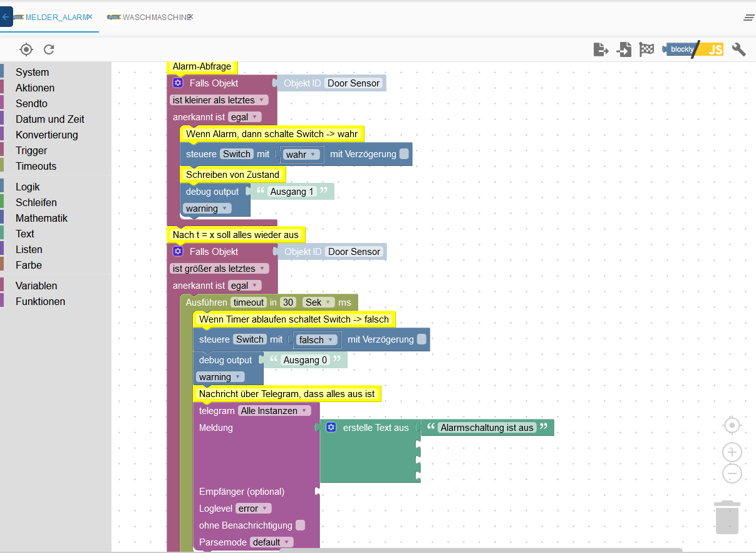Image resolution: width=756 pixels, height=553 pixels.
Task: Open first block's 'egal' acknowledged dropdown
Action: point(244,117)
